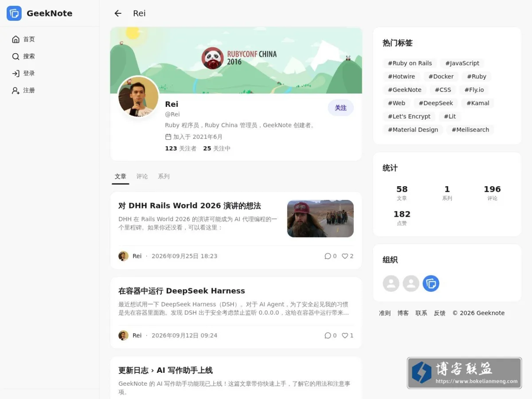Open the DHH Rails World 2026 article
The image size is (532, 399).
click(189, 206)
